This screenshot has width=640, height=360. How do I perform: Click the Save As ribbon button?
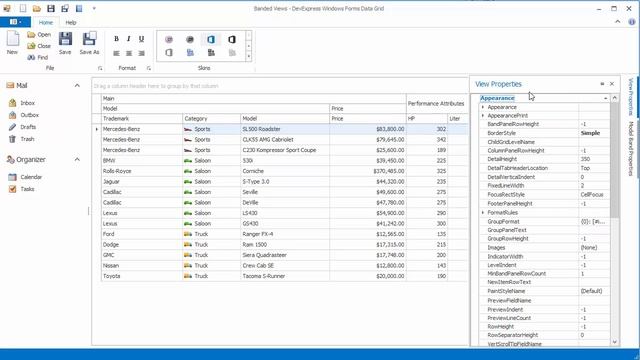pyautogui.click(x=89, y=43)
